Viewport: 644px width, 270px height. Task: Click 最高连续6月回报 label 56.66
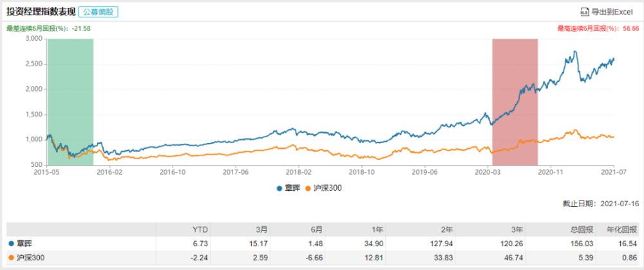(x=598, y=28)
